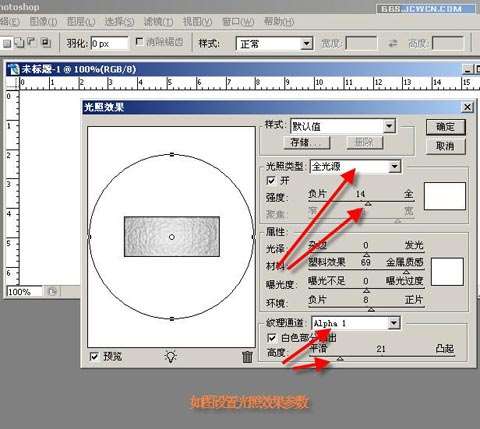Select the new selection mode icon
Screen dimensions: 480x429
coord(7,43)
